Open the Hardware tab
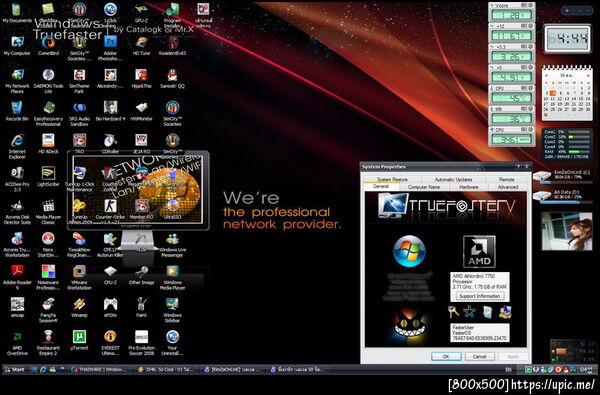600x395 pixels. pyautogui.click(x=468, y=187)
